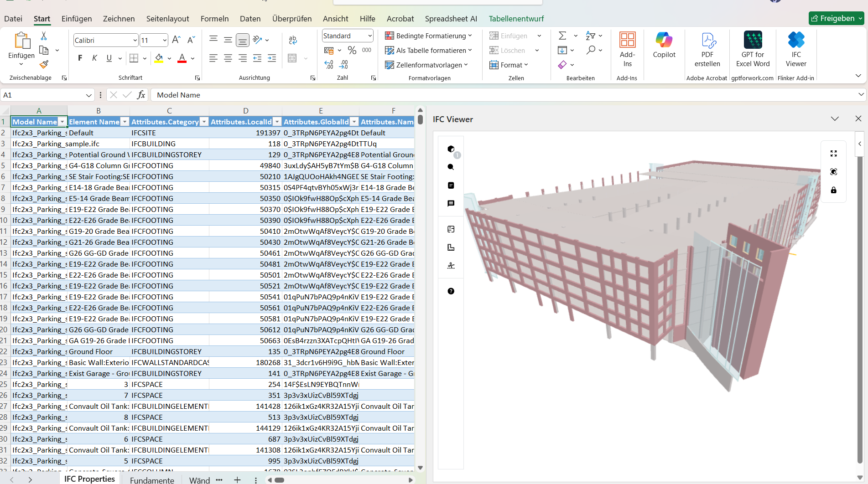868x484 pixels.
Task: Open the properties note icon in IFC Viewer
Action: point(451,185)
